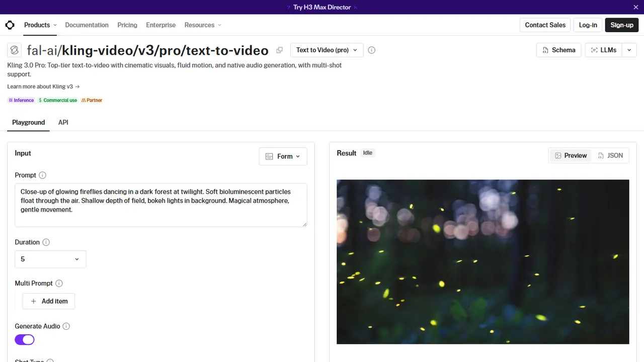
Task: Close the top promo banner
Action: point(635,7)
